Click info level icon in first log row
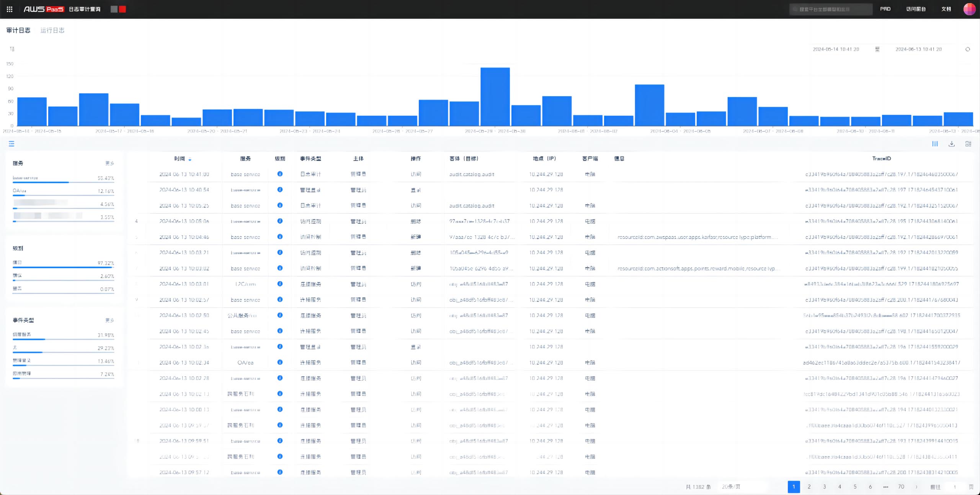The image size is (980, 495). click(280, 174)
